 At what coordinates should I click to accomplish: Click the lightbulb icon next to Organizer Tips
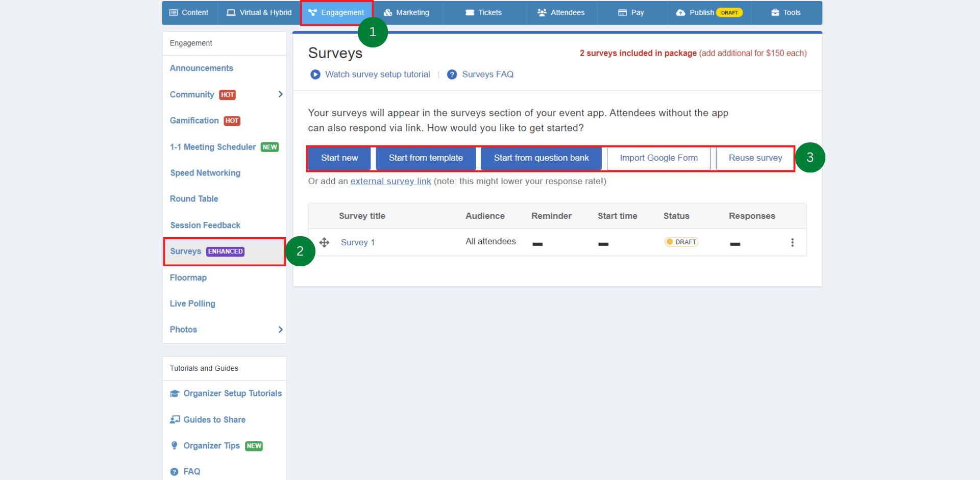(175, 445)
